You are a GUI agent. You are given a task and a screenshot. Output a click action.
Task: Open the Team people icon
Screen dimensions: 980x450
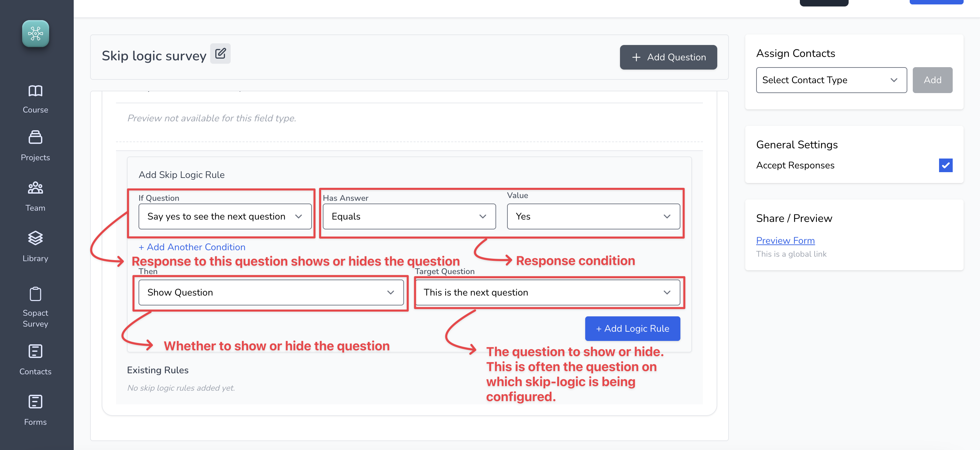[x=35, y=188]
